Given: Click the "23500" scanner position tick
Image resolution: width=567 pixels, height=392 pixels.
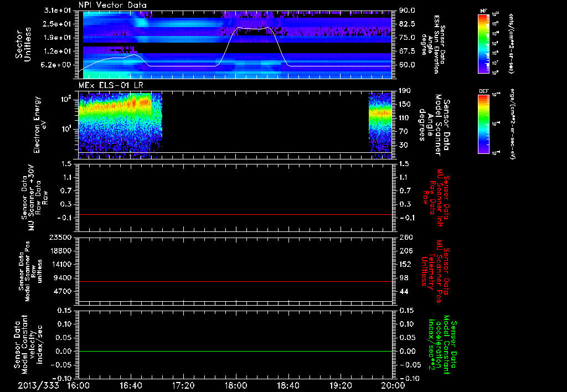Looking at the screenshot, I should point(61,238).
